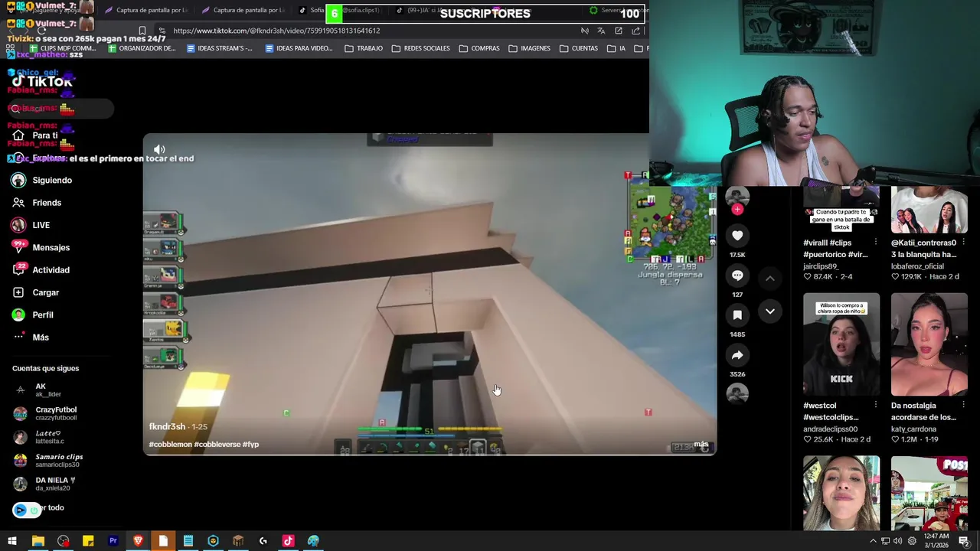The image size is (980, 551).
Task: Click the browser share icon in address bar
Action: coord(635,31)
